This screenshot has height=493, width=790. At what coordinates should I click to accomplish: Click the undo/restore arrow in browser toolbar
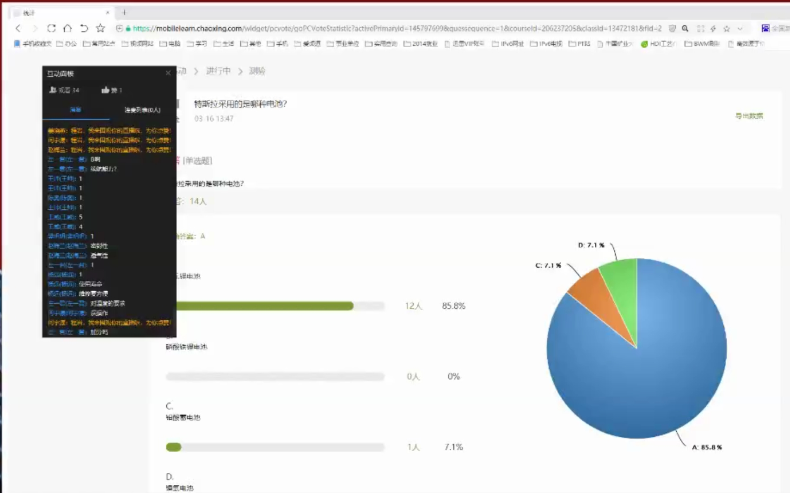[x=84, y=28]
